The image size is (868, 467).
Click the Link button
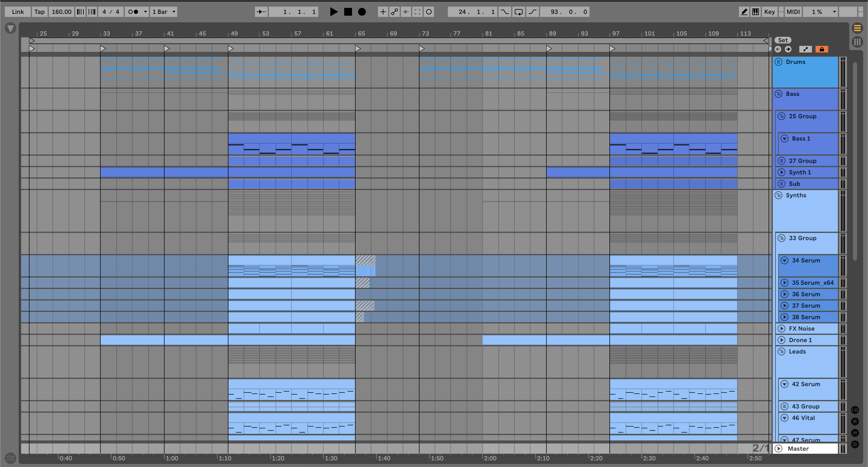click(18, 12)
